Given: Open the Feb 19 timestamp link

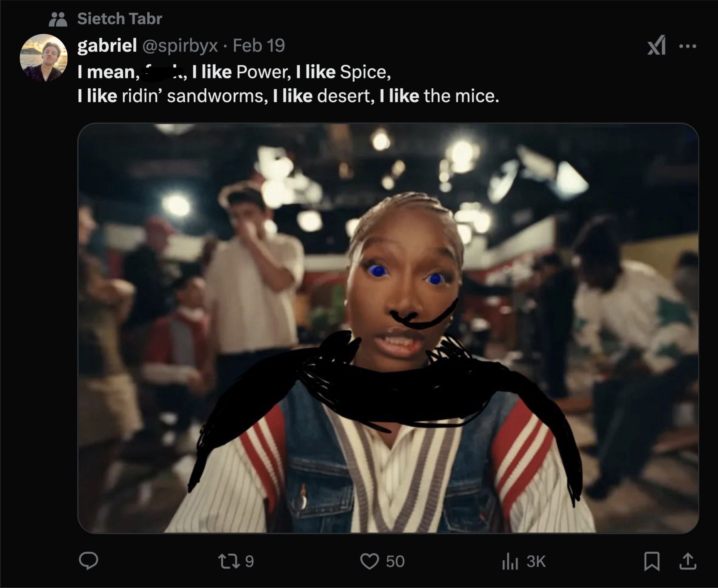Looking at the screenshot, I should point(259,45).
